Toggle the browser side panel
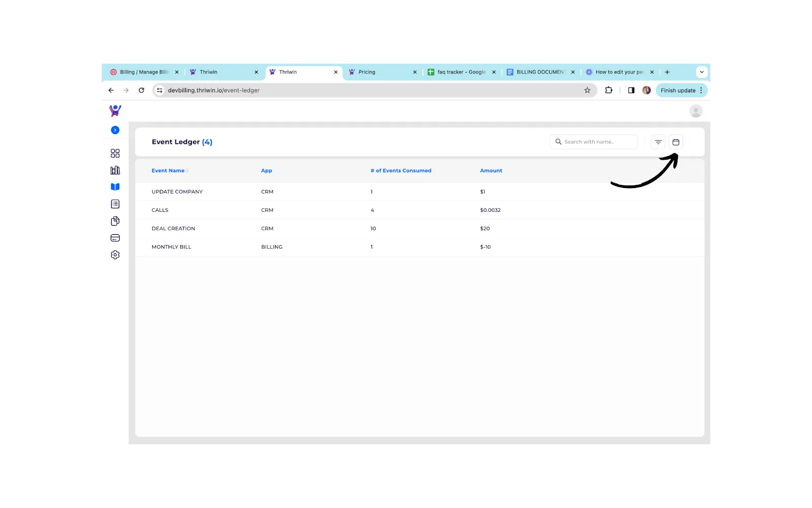 pos(631,90)
